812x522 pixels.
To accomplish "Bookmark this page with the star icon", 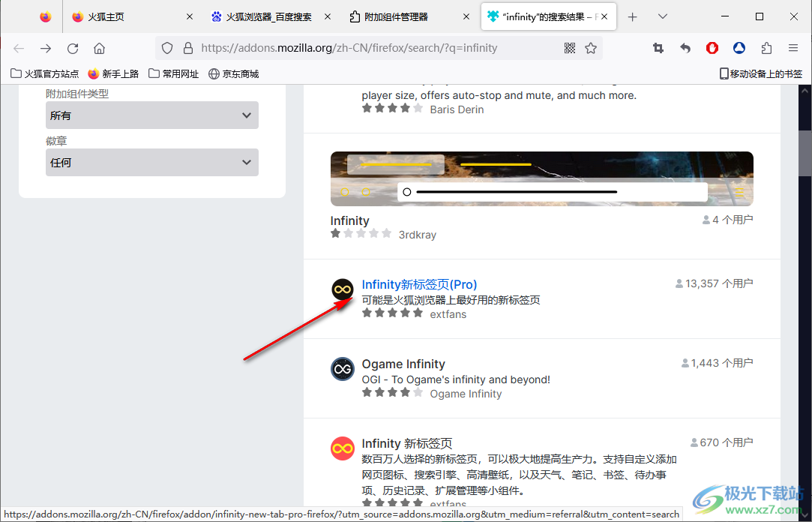I will [591, 48].
